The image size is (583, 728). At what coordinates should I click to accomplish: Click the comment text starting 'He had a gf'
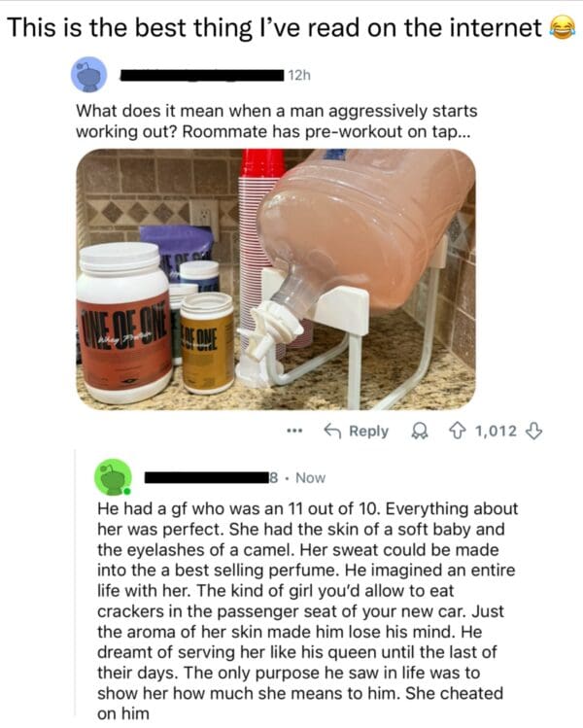click(307, 611)
